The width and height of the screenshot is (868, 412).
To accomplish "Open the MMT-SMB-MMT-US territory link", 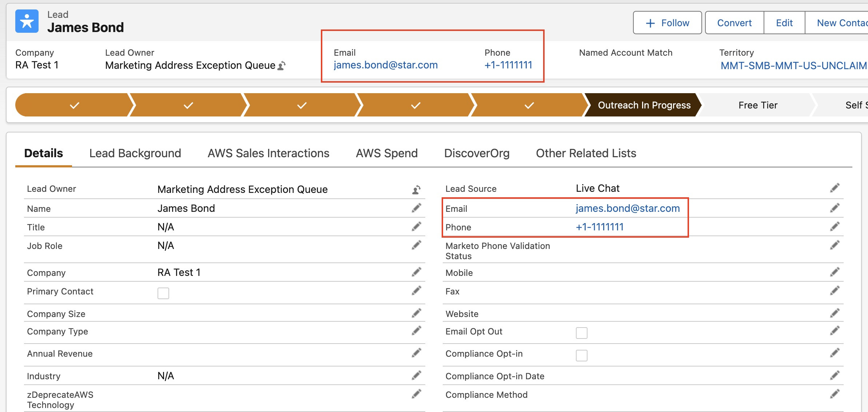I will point(794,66).
